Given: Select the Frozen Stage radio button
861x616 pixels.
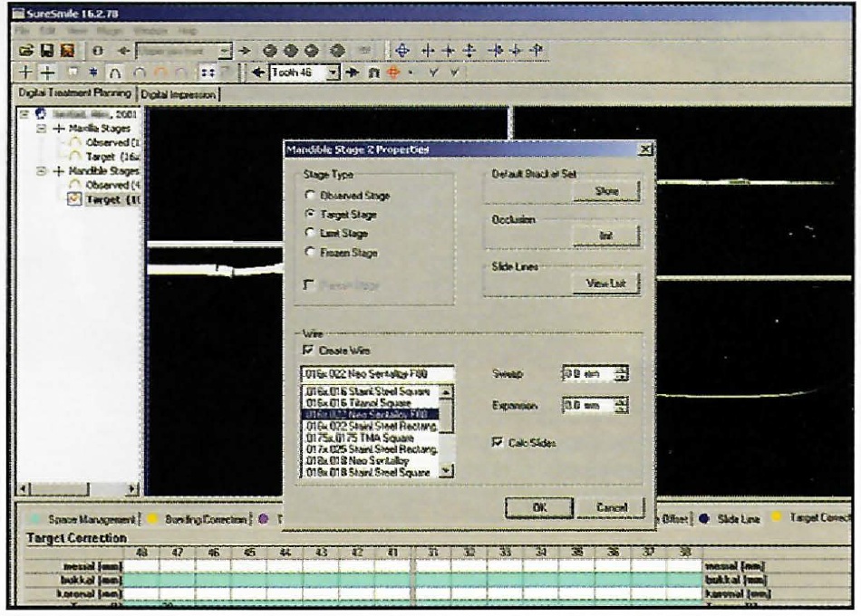Looking at the screenshot, I should click(x=310, y=252).
